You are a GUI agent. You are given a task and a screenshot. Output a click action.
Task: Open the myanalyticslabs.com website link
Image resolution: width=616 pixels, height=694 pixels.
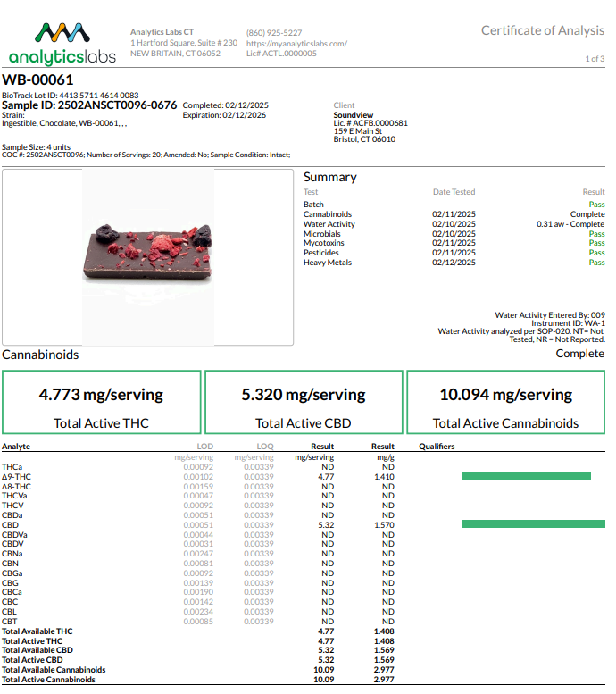296,44
